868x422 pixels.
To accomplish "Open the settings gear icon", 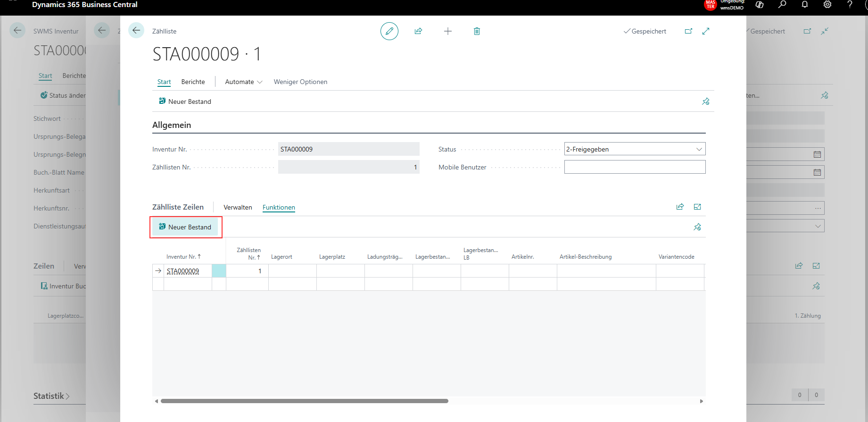I will coord(827,5).
